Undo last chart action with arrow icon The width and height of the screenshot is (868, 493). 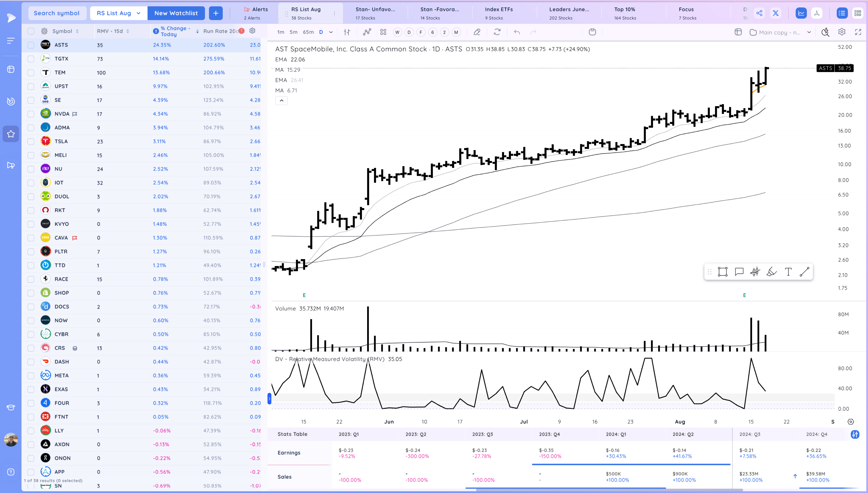pos(517,32)
